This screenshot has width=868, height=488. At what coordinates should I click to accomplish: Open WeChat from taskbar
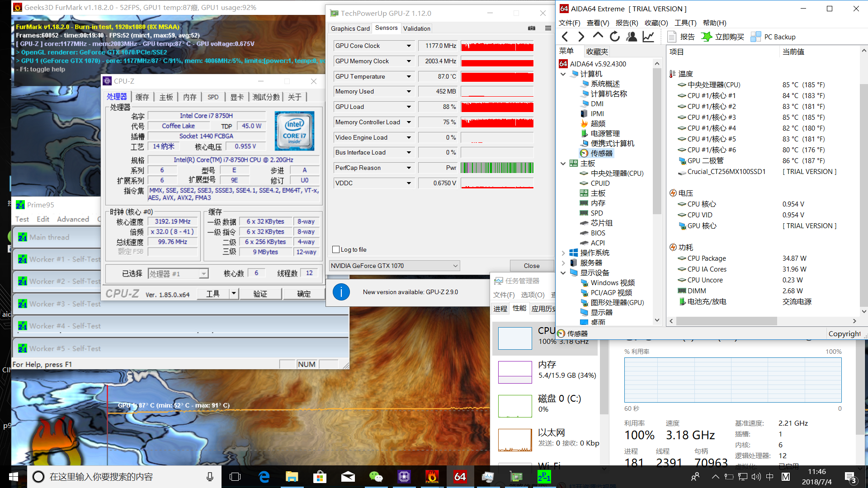pos(376,477)
